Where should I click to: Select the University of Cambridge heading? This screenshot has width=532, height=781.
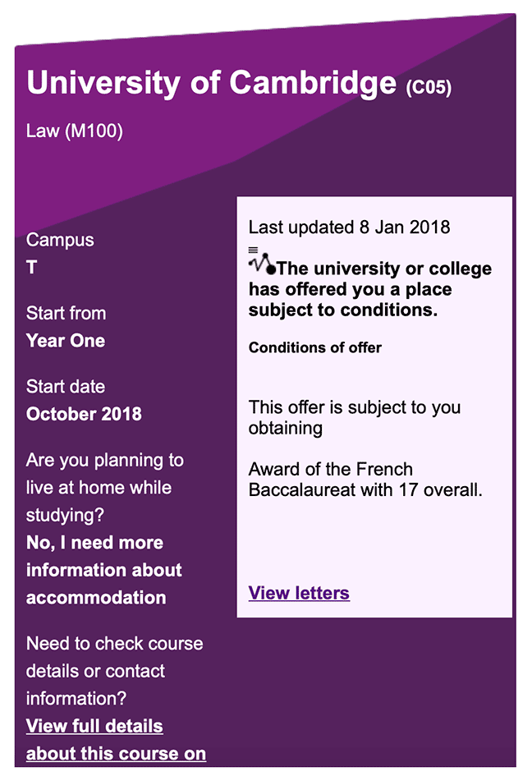pyautogui.click(x=212, y=83)
